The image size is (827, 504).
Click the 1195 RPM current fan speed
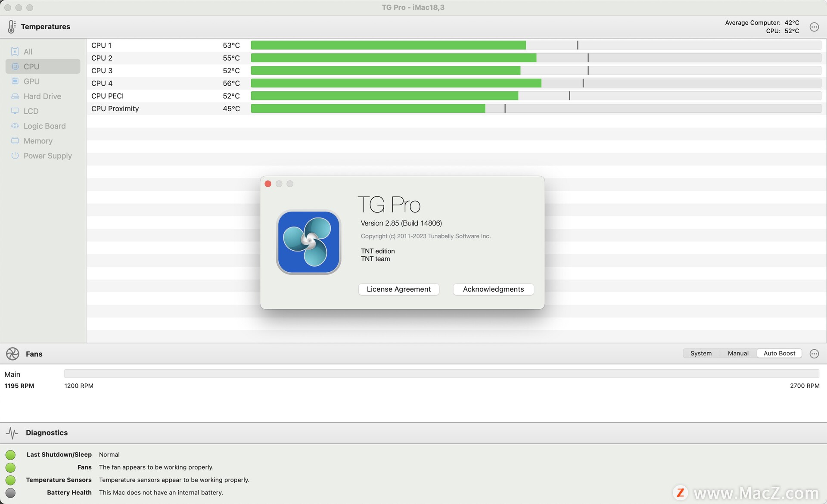(x=19, y=386)
